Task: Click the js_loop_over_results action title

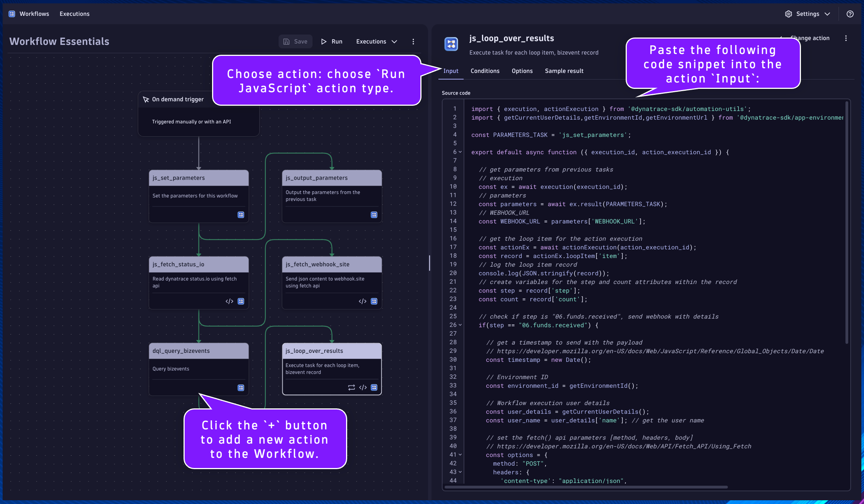Action: (512, 38)
